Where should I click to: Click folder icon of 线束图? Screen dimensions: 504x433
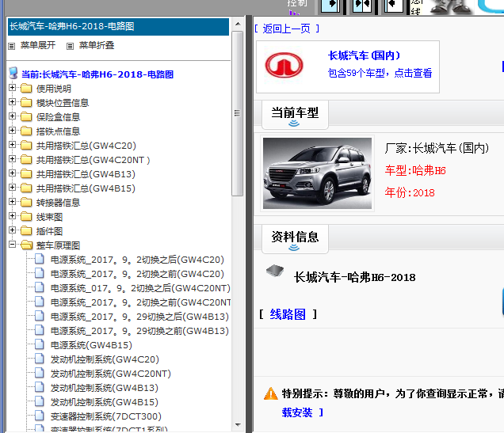26,216
